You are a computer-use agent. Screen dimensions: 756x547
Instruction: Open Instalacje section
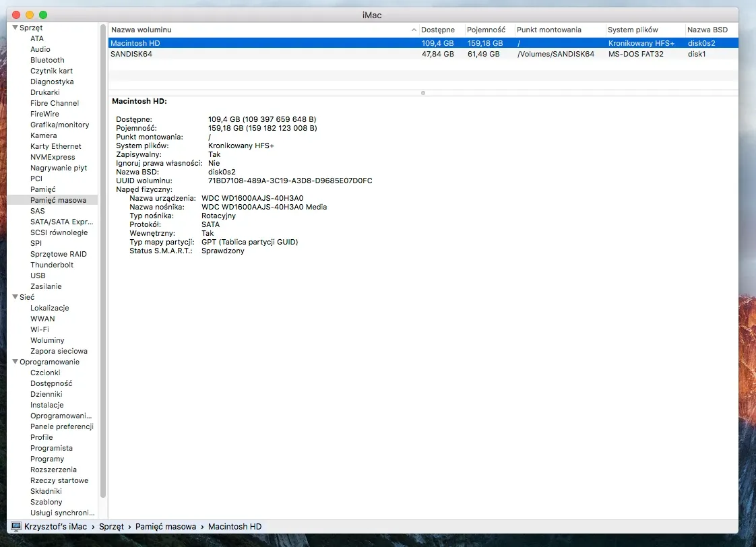(46, 405)
